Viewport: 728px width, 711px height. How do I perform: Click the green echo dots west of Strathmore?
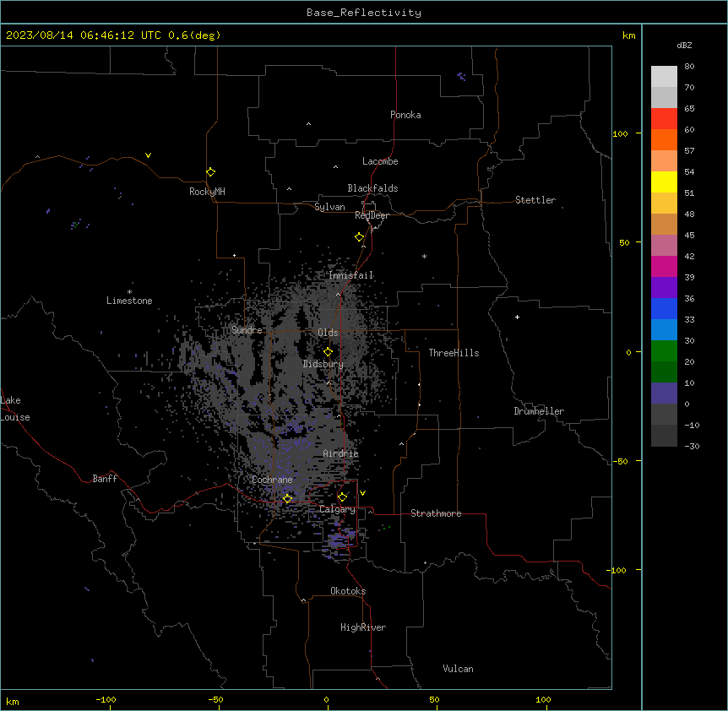coord(384,528)
